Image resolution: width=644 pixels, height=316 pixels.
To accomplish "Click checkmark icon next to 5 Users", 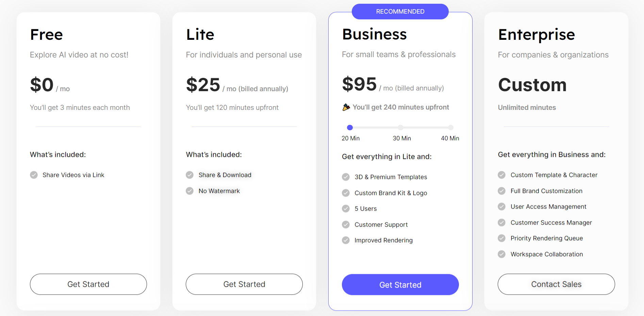I will coord(346,209).
